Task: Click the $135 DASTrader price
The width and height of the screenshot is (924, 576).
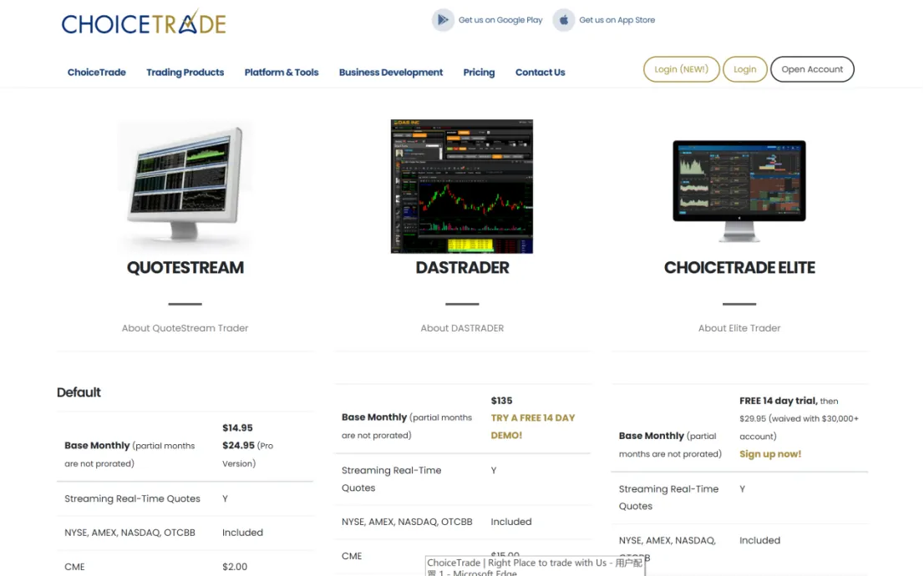Action: (501, 401)
